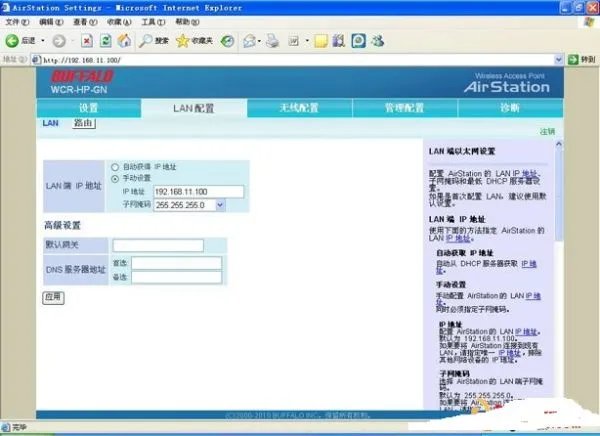This screenshot has height=436, width=600.
Task: Open the Tools menu
Action: click(153, 22)
